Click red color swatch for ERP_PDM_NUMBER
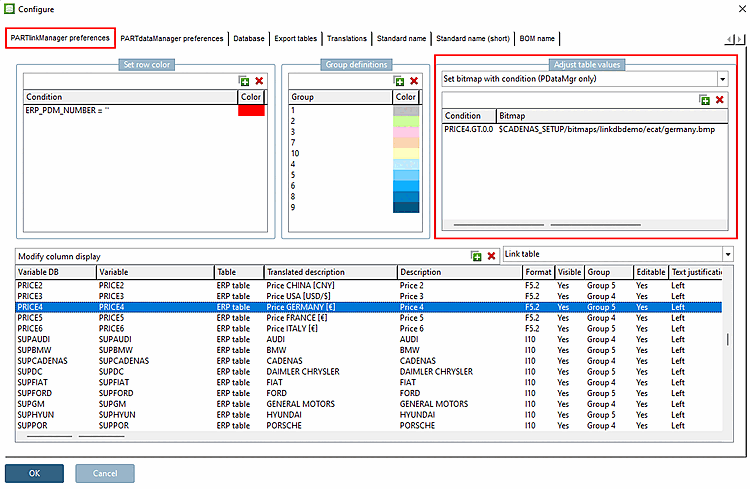Image resolution: width=750 pixels, height=489 pixels. coord(251,110)
